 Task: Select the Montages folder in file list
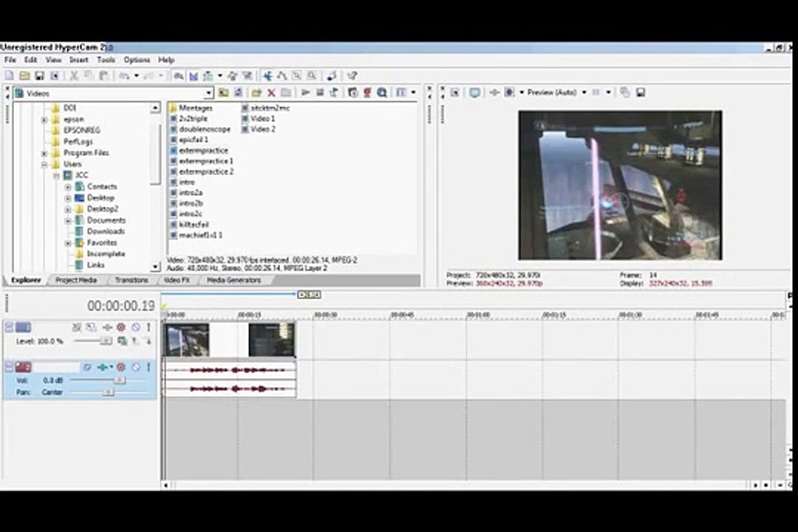point(195,108)
